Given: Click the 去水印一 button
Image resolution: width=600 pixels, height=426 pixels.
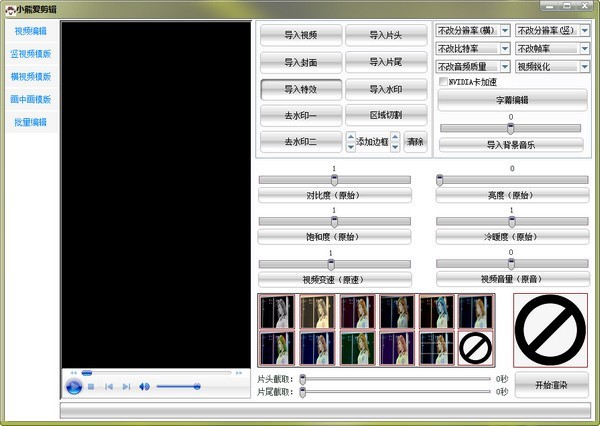Looking at the screenshot, I should (x=301, y=115).
